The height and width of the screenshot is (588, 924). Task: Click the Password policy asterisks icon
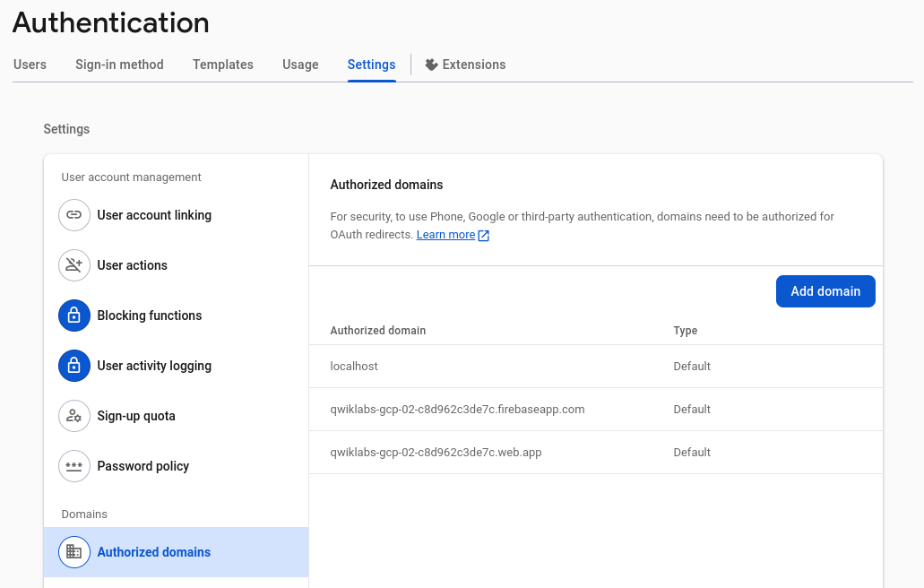click(x=73, y=466)
